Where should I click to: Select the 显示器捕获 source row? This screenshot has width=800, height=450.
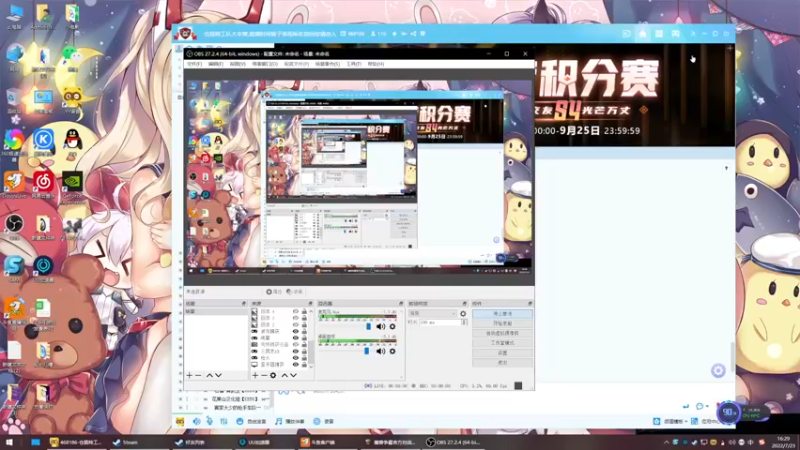pos(282,364)
